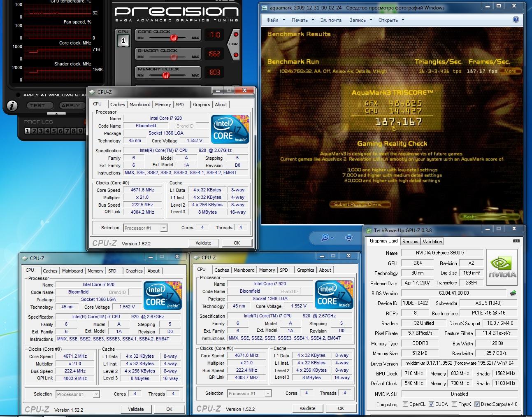Switch to the Sensors tab in GPU-Z

(410, 242)
